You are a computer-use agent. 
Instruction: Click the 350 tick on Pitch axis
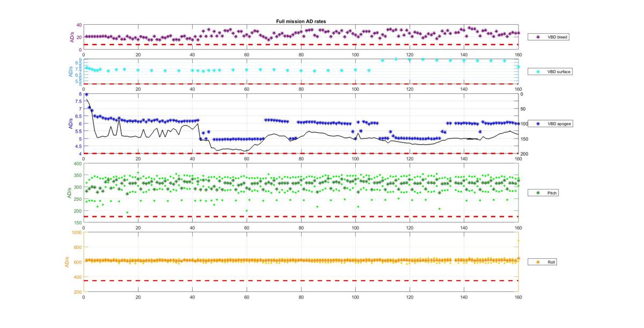pyautogui.click(x=77, y=176)
